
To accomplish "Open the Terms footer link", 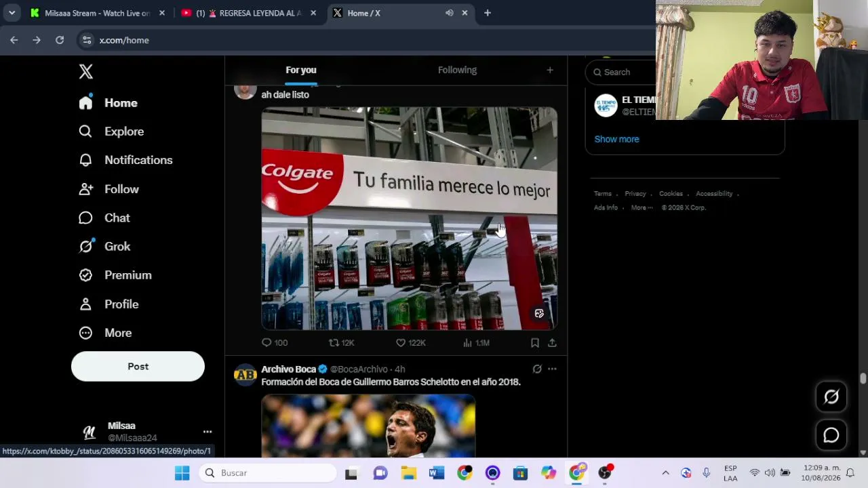I will coord(603,194).
